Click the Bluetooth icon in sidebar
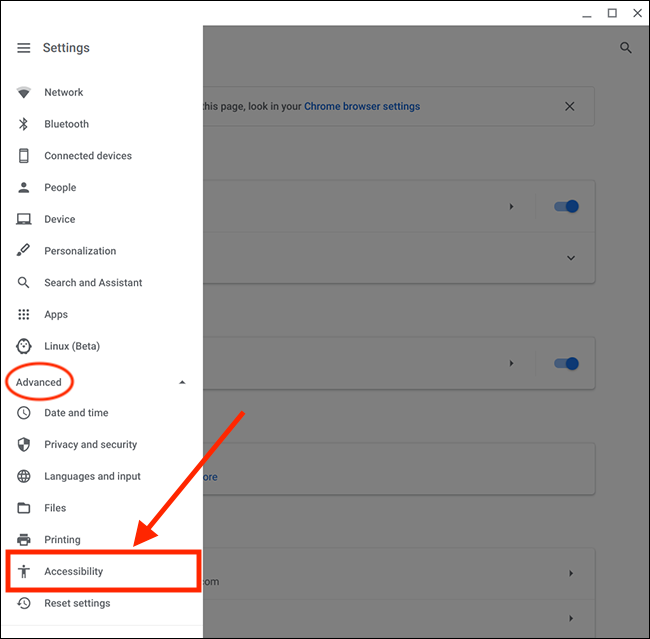The height and width of the screenshot is (639, 650). click(x=24, y=124)
